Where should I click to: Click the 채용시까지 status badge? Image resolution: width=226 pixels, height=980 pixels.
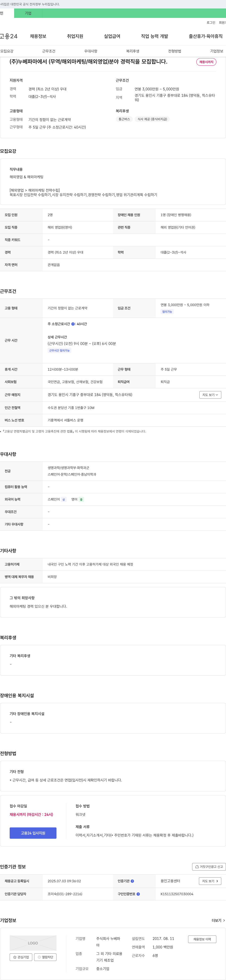pos(206,62)
